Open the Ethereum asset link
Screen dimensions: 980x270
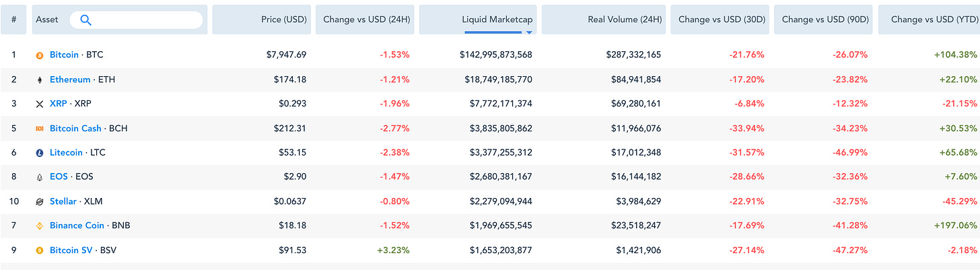(x=70, y=79)
